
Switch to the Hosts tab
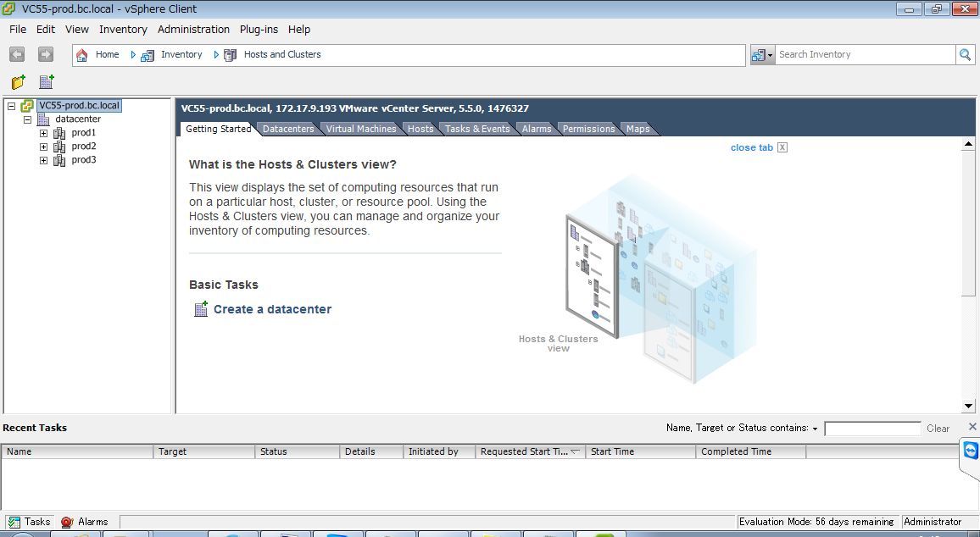(x=420, y=129)
